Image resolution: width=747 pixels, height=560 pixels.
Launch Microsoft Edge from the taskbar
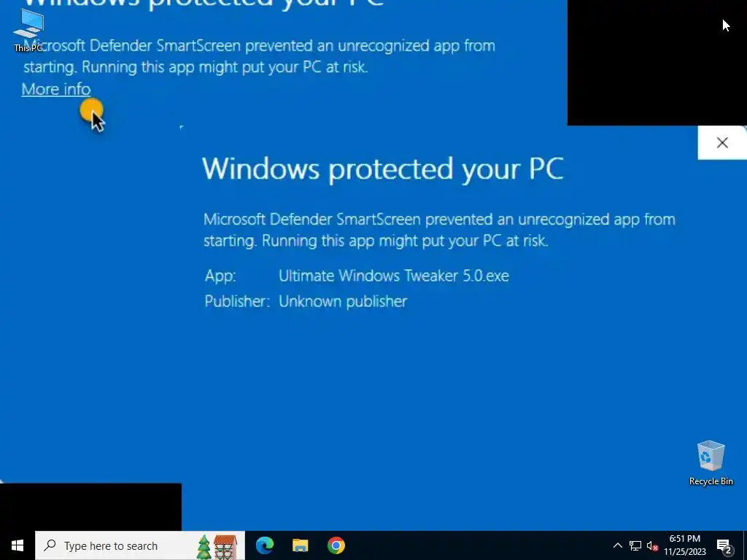pos(265,545)
